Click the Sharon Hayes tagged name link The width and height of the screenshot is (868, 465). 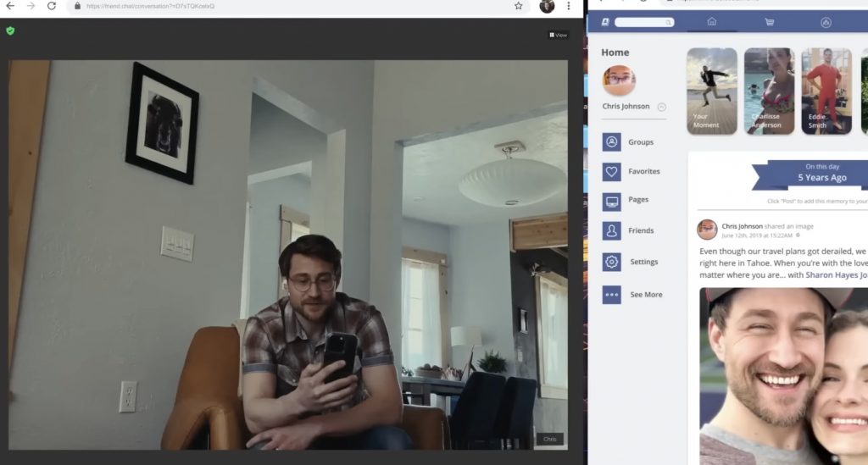click(x=835, y=275)
